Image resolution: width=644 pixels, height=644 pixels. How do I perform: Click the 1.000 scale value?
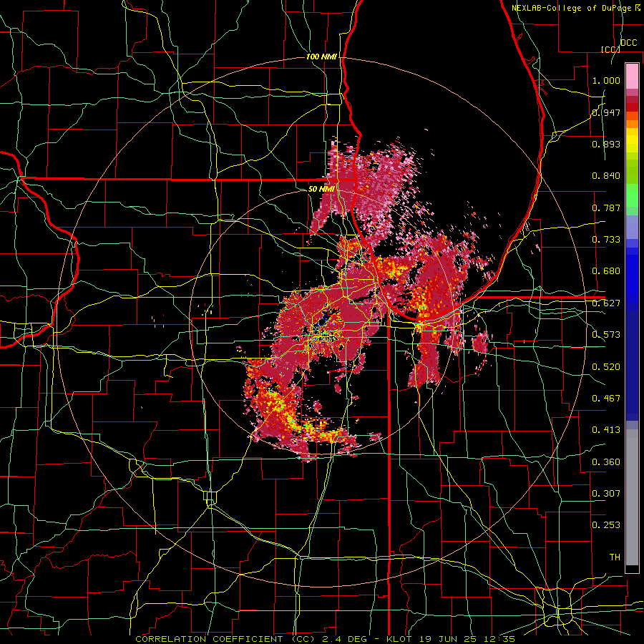click(x=606, y=80)
